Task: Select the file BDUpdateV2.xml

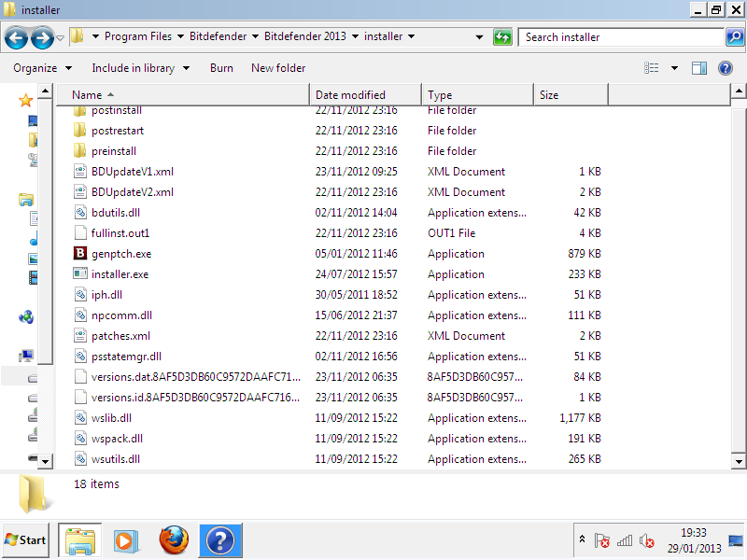Action: (x=133, y=192)
